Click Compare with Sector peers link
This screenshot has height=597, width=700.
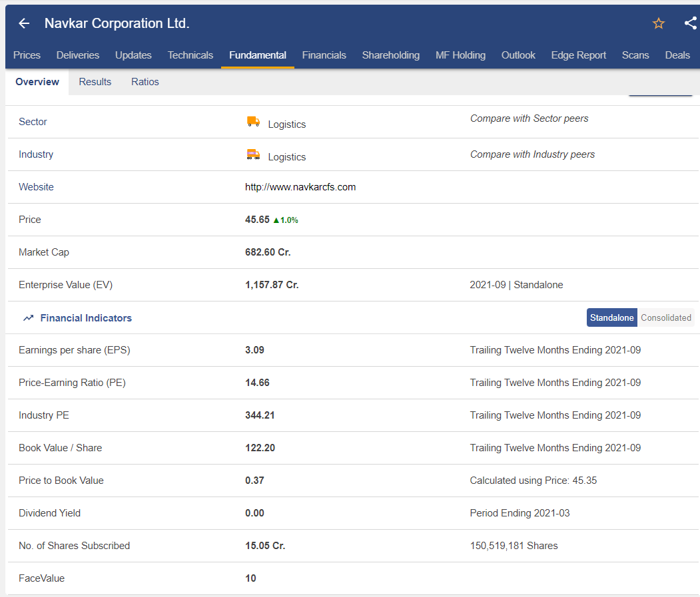(529, 118)
